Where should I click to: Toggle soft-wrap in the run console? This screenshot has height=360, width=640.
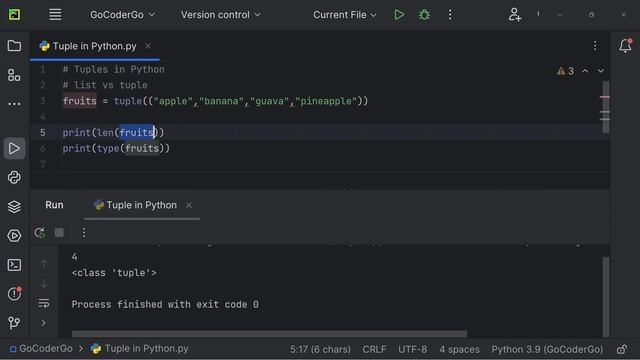point(44,303)
